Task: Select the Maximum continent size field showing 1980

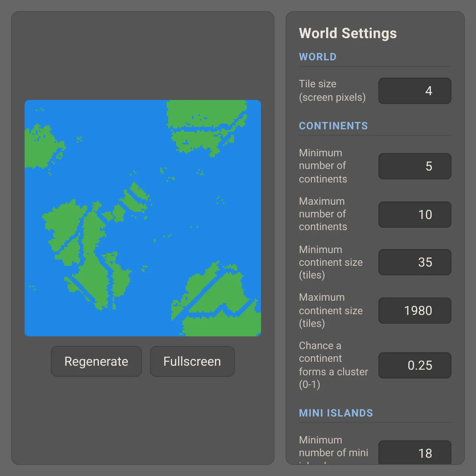Action: 415,311
